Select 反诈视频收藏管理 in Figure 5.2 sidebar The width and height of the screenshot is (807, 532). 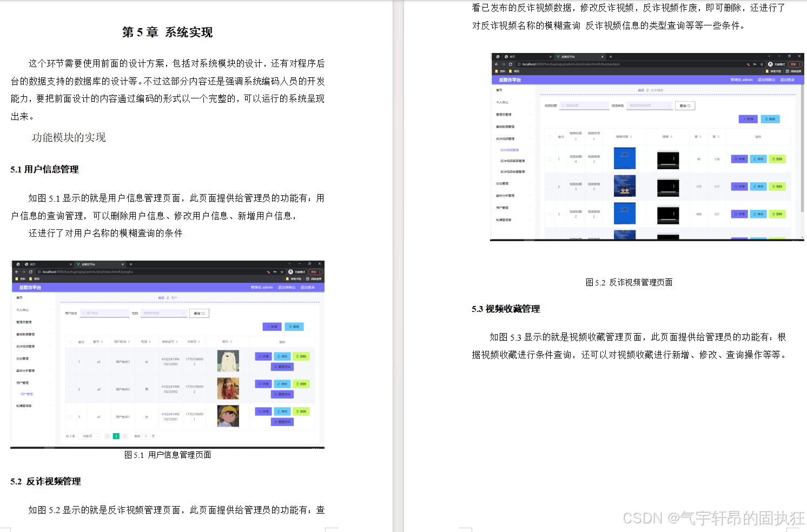tap(512, 171)
